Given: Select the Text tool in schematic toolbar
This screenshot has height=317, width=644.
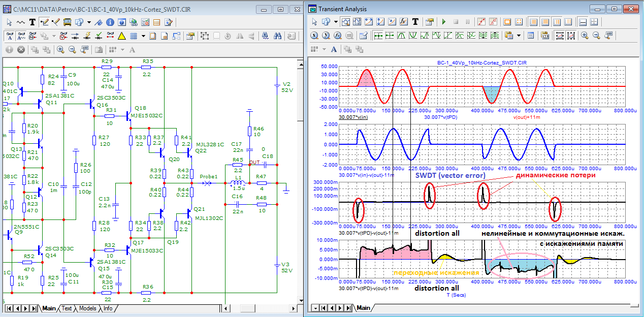Looking at the screenshot, I should 33,22.
